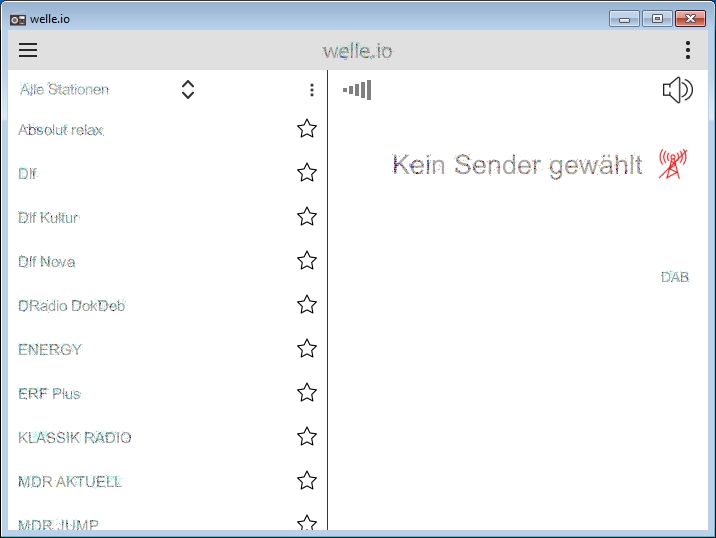Open the station list three-dot menu

311,90
